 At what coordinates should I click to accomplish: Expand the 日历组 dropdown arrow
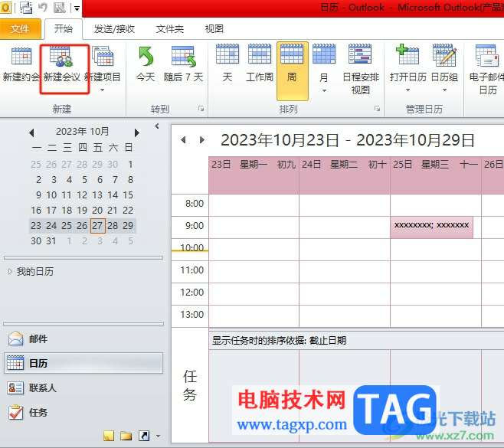(x=444, y=90)
